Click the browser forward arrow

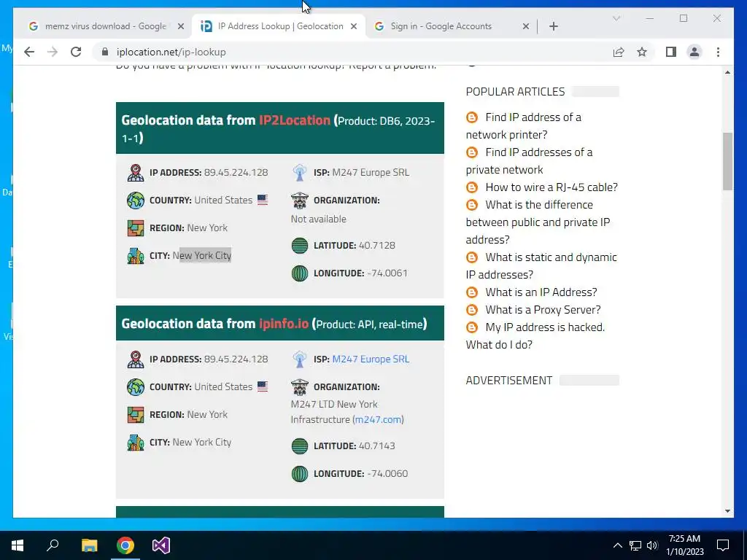(53, 52)
